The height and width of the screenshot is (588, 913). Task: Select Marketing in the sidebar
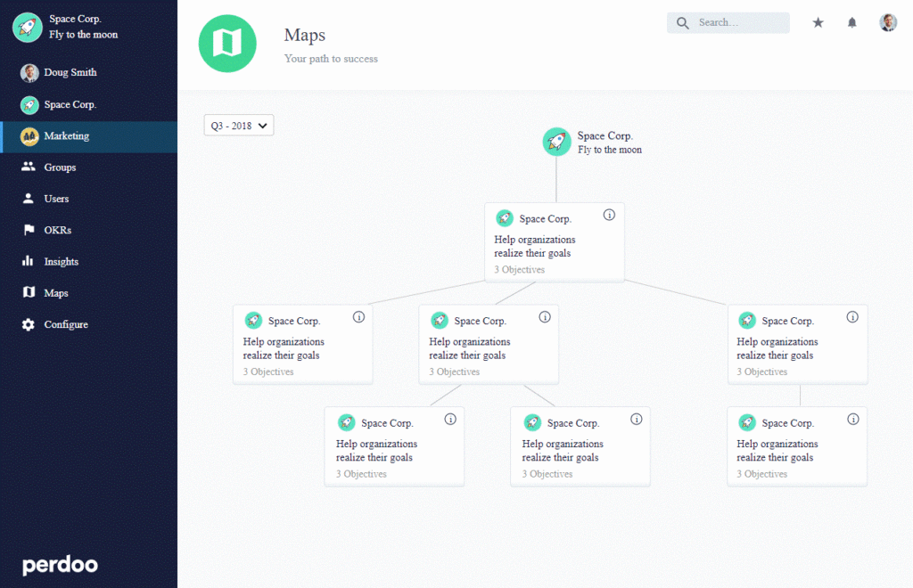pos(88,136)
